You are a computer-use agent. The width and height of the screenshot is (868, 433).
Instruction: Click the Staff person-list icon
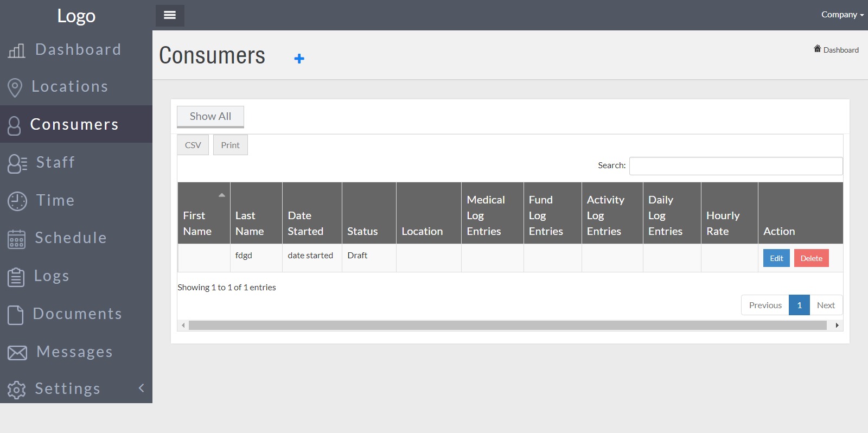17,163
